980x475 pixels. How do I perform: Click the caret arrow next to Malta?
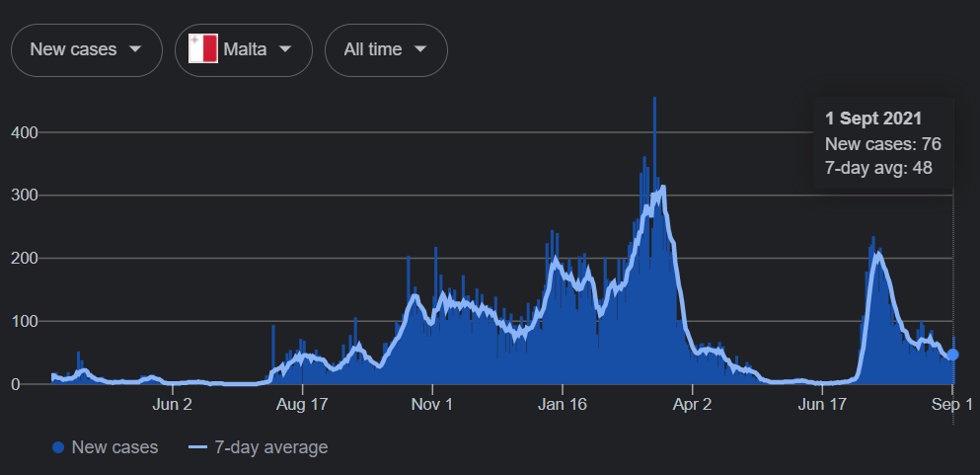[285, 49]
